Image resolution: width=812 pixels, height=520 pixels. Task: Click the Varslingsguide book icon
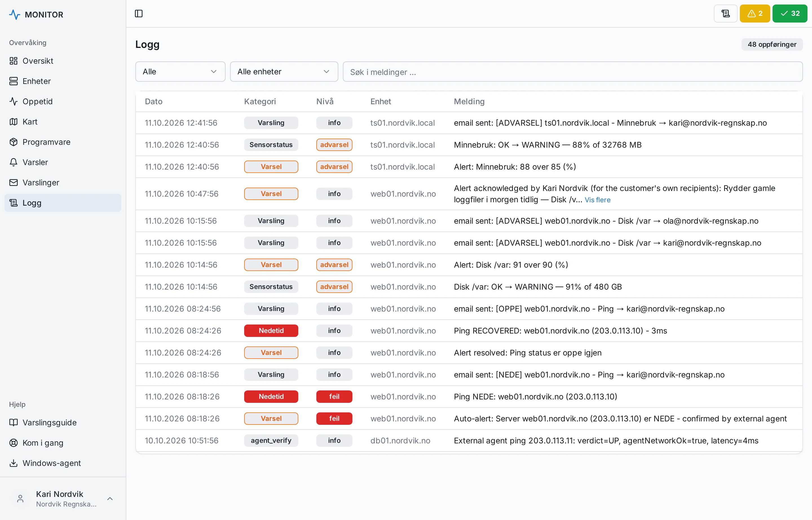point(14,423)
